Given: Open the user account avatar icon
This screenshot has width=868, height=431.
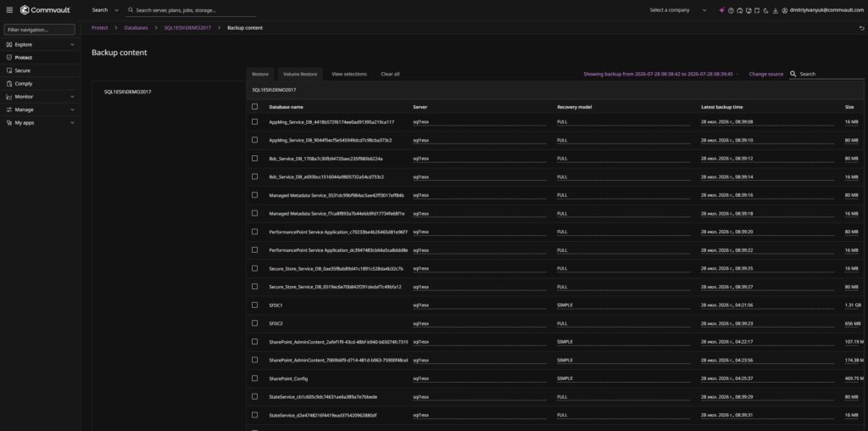Looking at the screenshot, I should (x=785, y=10).
